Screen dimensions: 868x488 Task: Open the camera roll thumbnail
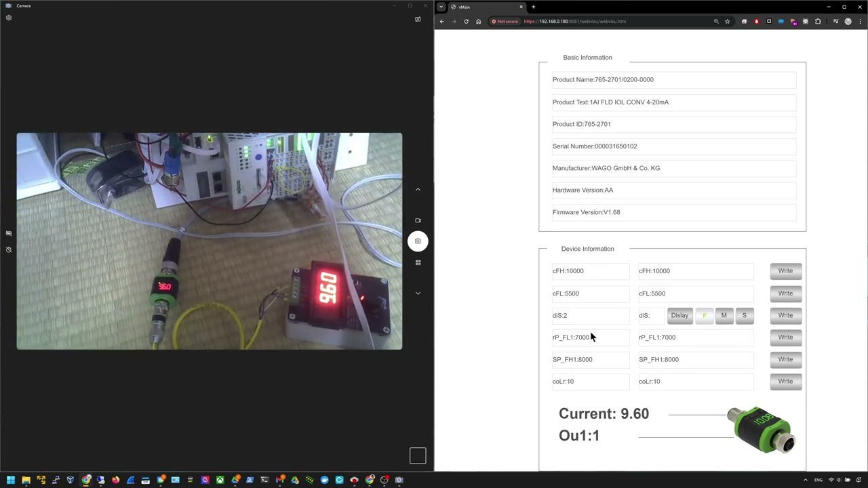click(x=418, y=456)
